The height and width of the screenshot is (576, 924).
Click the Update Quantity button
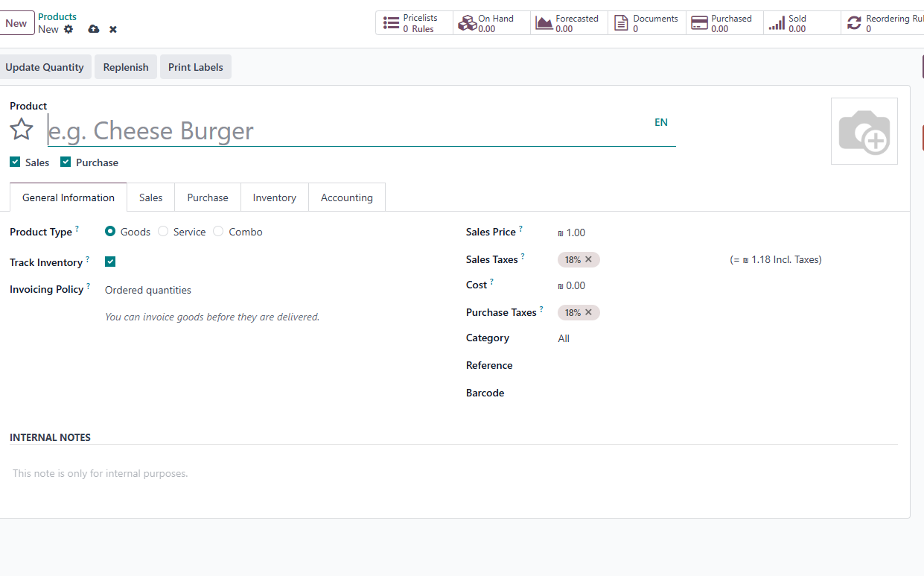(x=45, y=67)
